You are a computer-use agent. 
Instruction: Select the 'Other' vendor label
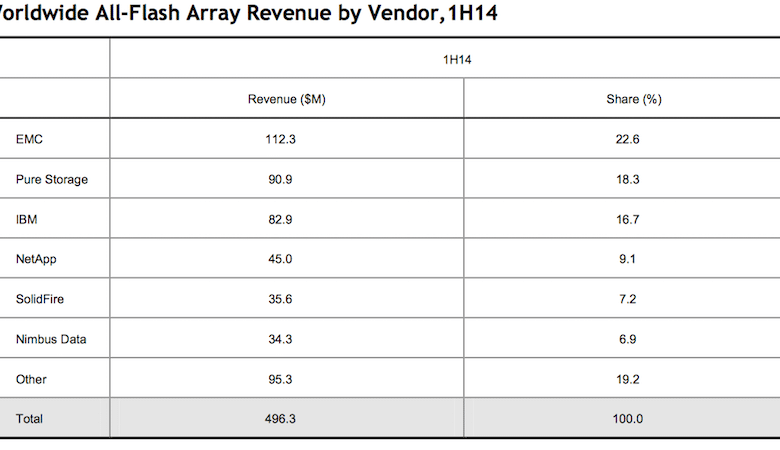[x=31, y=379]
